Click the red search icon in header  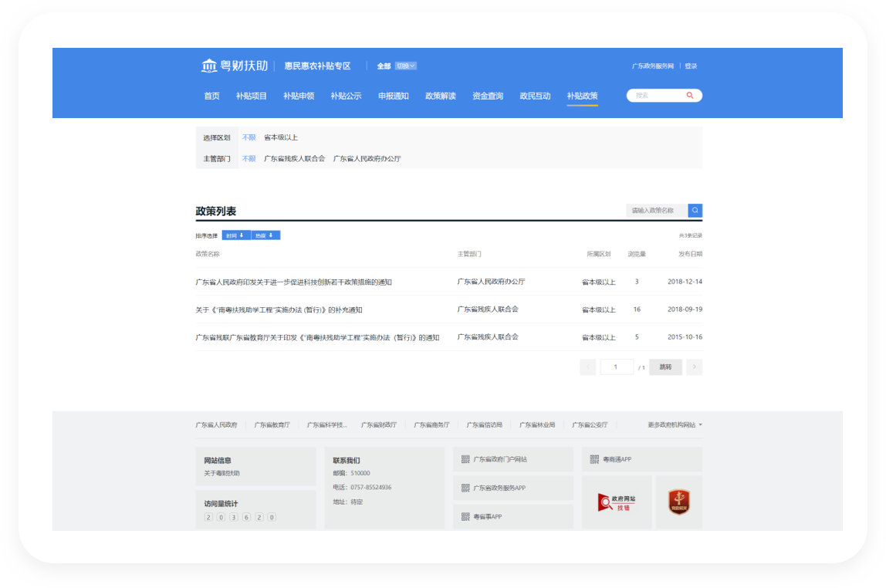pos(690,96)
